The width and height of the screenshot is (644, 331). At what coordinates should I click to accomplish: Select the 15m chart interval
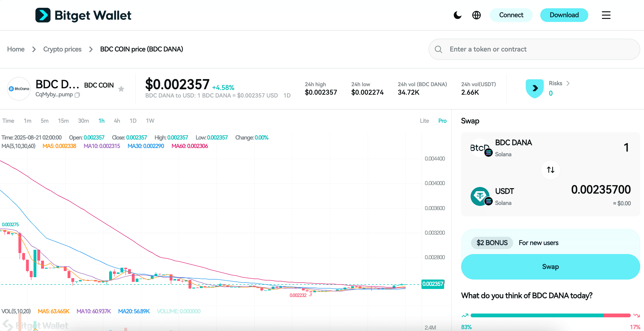[x=63, y=121]
